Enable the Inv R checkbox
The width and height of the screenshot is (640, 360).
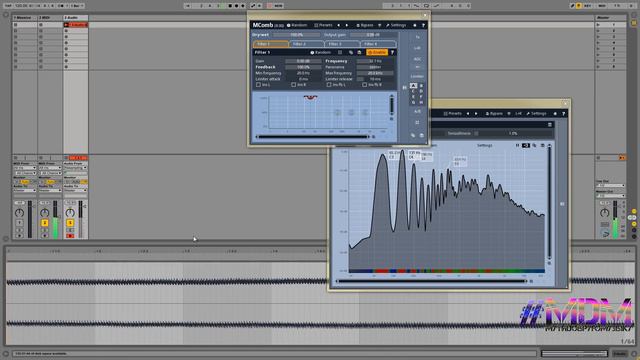293,85
